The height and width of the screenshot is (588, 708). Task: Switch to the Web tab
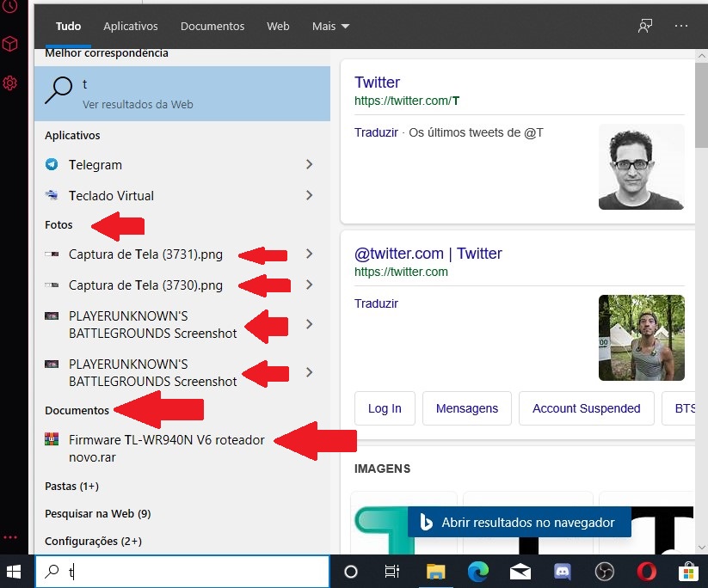tap(278, 26)
